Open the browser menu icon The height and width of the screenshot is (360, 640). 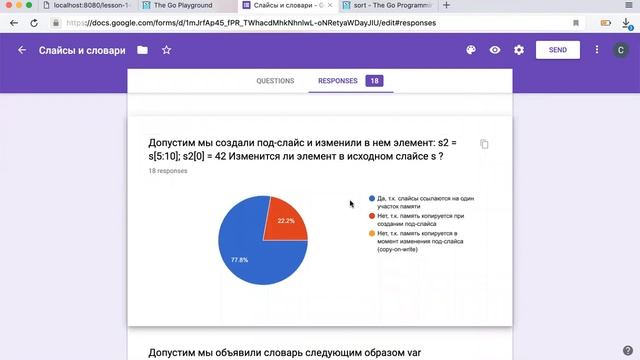pos(629,5)
